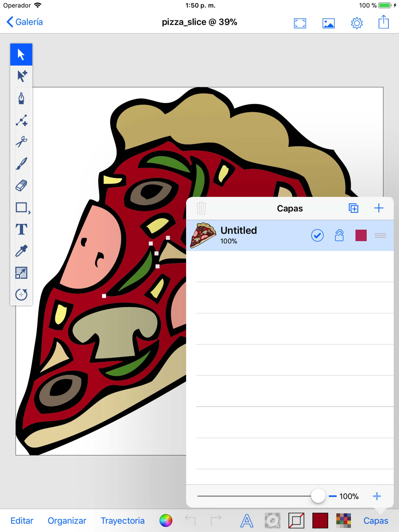Select the Rotate tool
Viewport: 399px width, 532px height.
[21, 295]
